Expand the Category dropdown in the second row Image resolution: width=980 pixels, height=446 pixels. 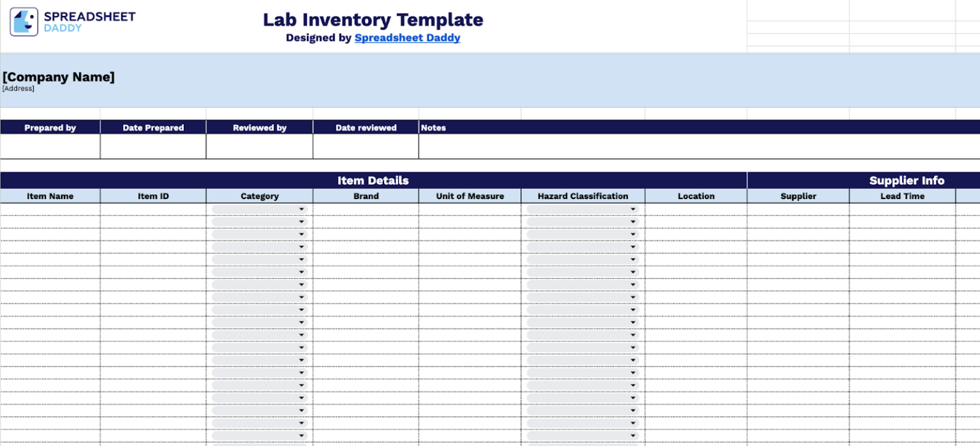click(x=301, y=221)
